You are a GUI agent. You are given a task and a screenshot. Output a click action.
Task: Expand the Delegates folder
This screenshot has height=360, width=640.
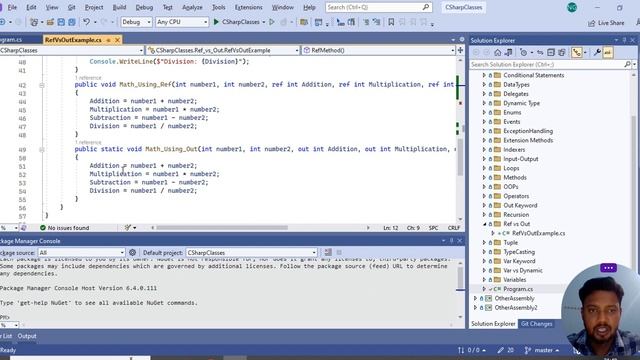[484, 94]
